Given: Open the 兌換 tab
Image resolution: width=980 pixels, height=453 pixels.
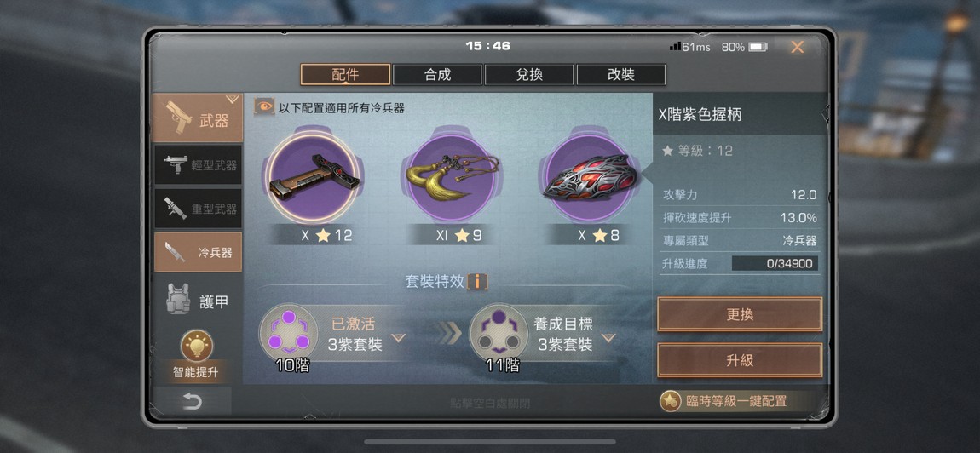Looking at the screenshot, I should tap(529, 74).
